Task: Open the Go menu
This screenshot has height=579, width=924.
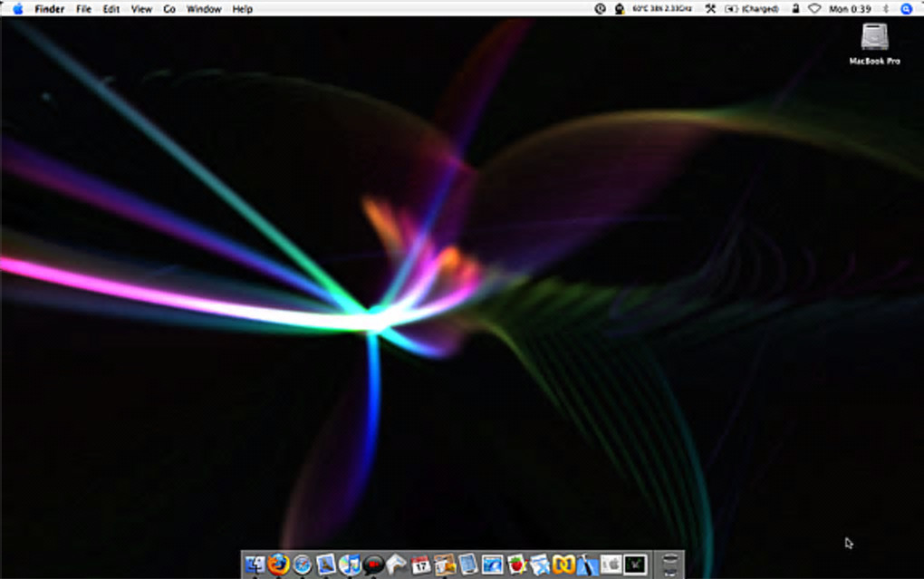Action: [169, 9]
